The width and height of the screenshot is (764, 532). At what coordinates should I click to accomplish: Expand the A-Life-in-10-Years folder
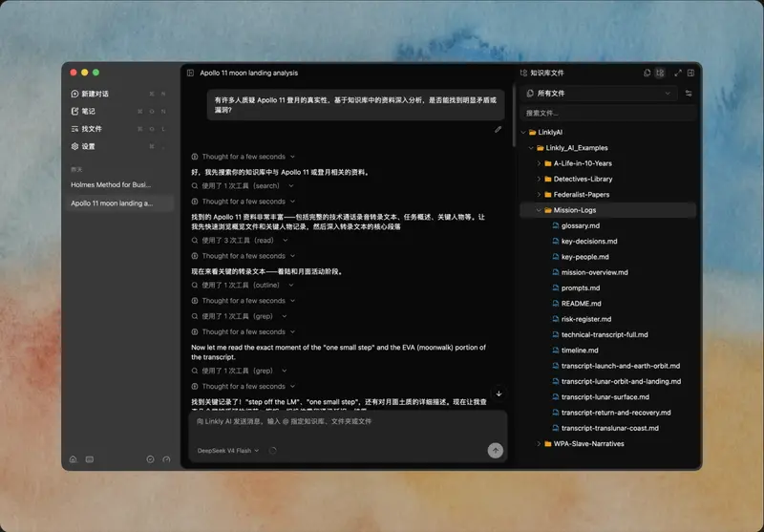539,163
